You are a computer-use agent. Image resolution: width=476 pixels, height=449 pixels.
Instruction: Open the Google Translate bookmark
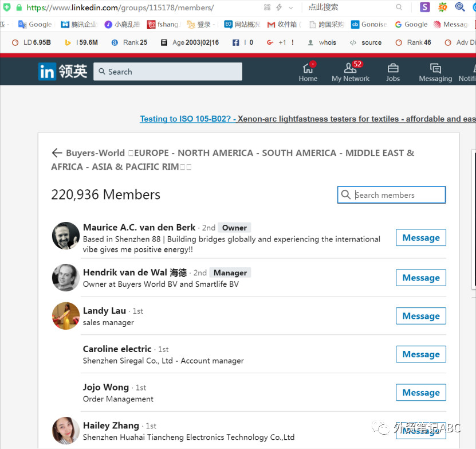tap(35, 24)
